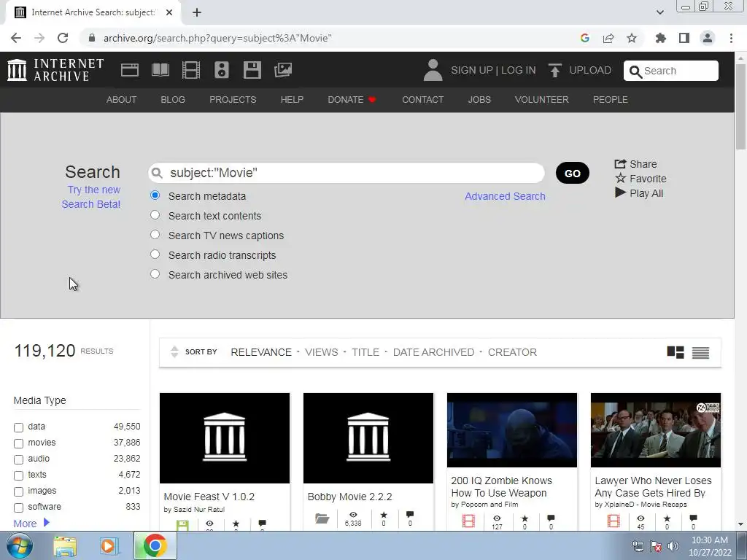
Task: Select Search radio transcripts option
Action: click(155, 254)
